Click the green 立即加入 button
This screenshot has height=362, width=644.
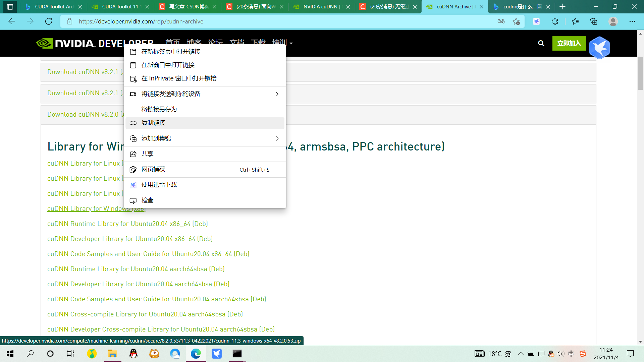pyautogui.click(x=569, y=43)
